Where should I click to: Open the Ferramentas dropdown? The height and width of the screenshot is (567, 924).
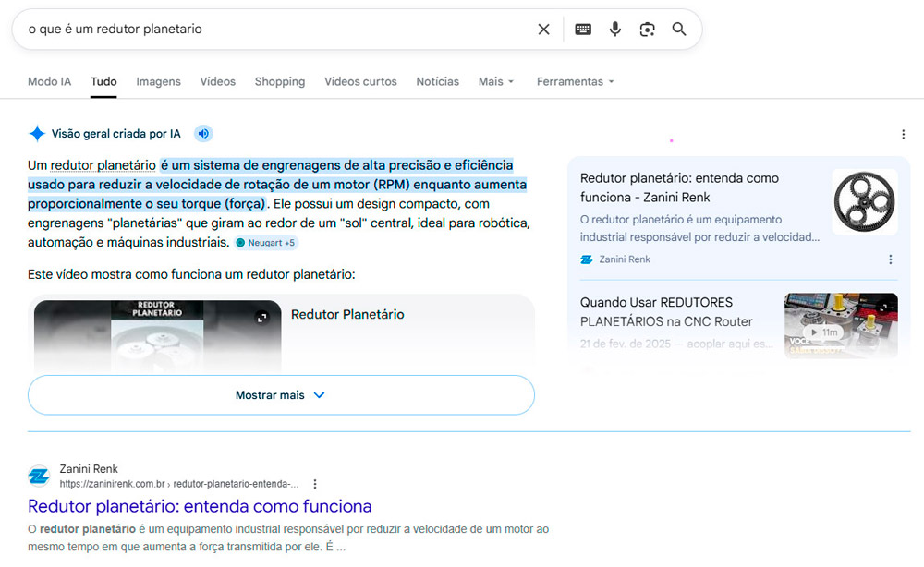point(575,81)
